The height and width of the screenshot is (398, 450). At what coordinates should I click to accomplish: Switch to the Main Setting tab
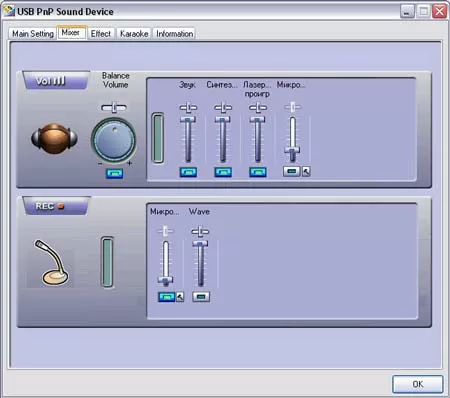(33, 34)
